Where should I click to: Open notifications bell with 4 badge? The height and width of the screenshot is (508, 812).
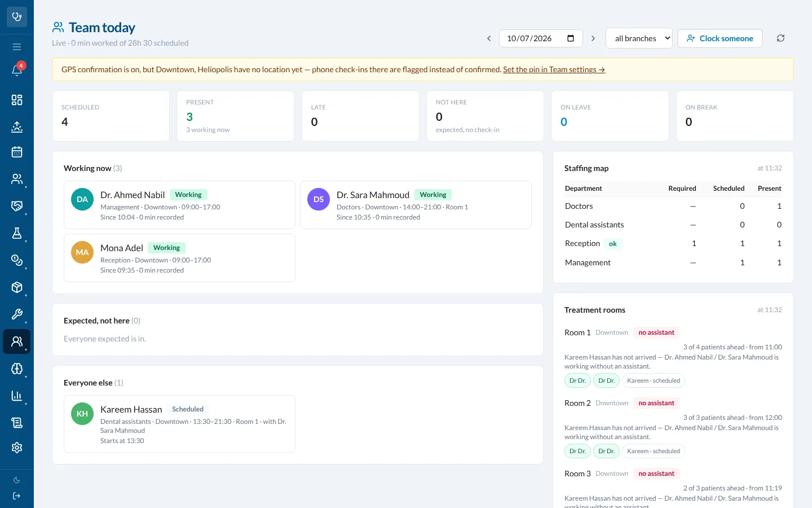(17, 70)
